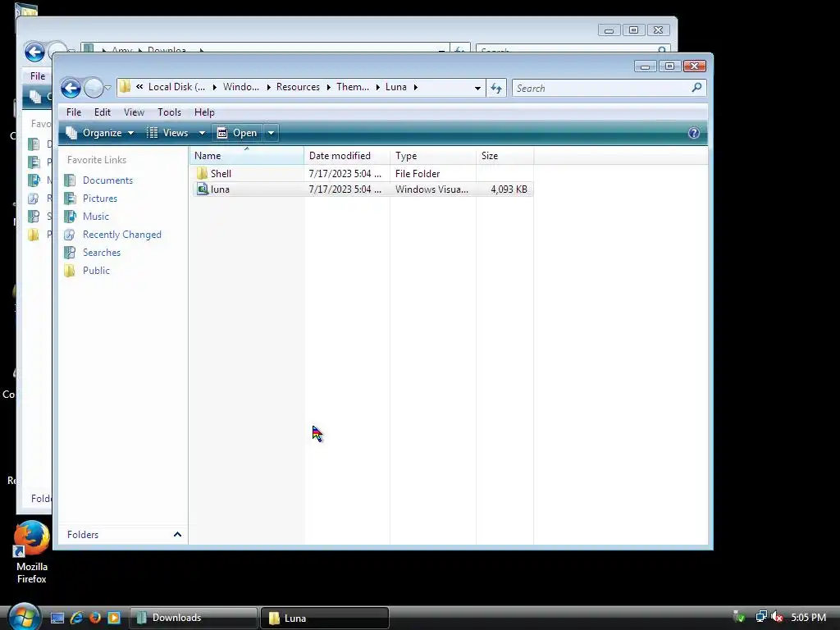This screenshot has width=840, height=630.
Task: Expand the arrow after the Luna breadcrumb
Action: pyautogui.click(x=415, y=87)
